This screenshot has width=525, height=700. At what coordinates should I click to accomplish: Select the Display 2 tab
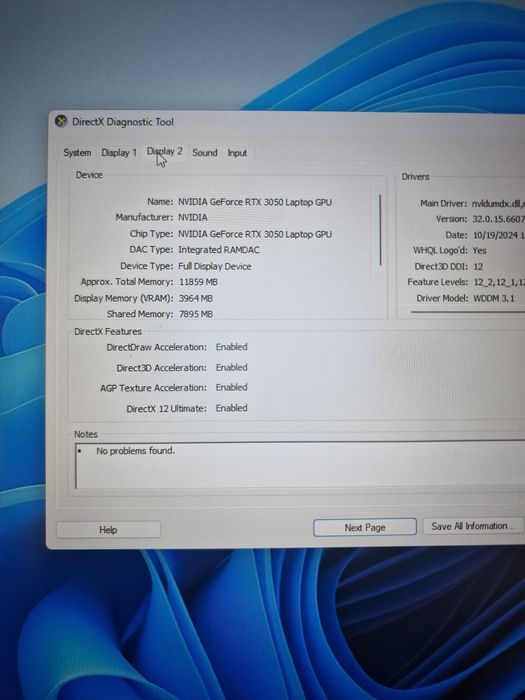click(165, 151)
